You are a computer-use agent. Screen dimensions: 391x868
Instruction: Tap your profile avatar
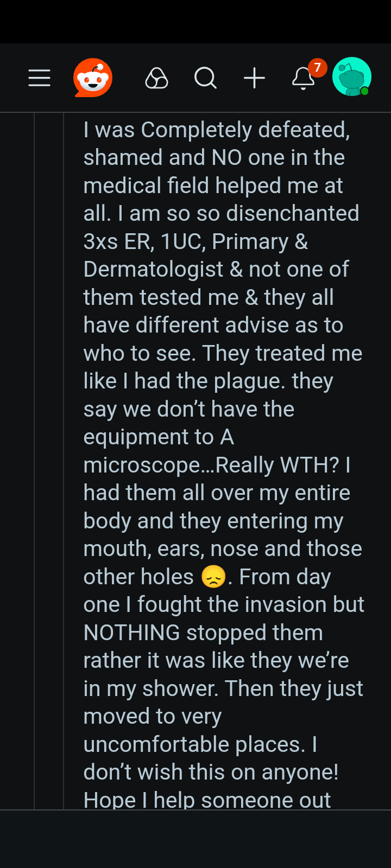[x=351, y=77]
